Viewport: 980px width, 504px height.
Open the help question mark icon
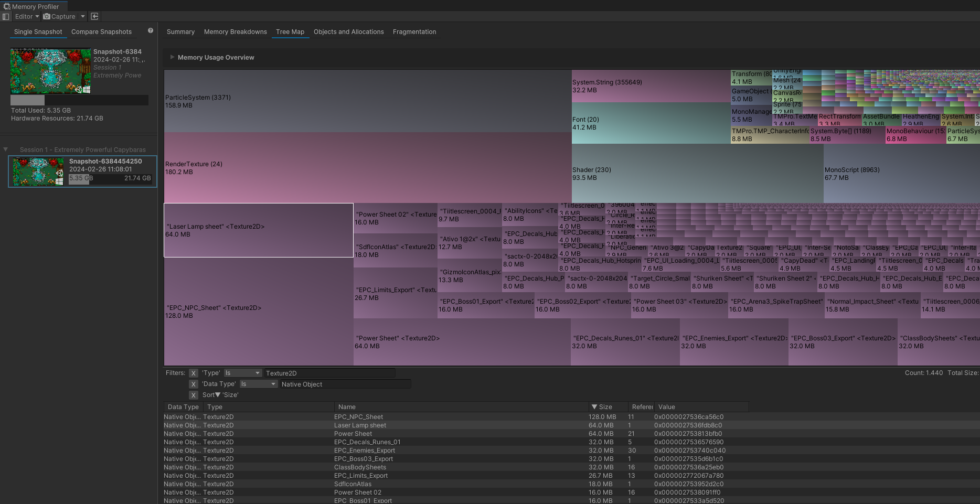[x=151, y=31]
